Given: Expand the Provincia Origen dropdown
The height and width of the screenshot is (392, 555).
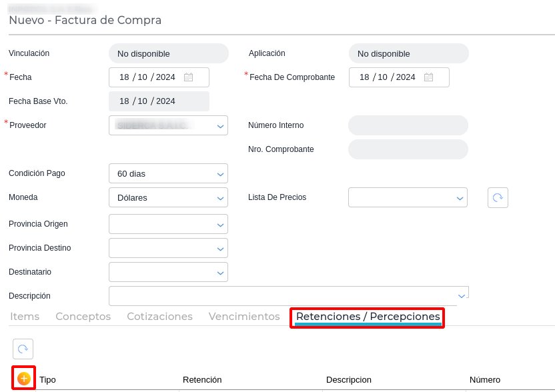Looking at the screenshot, I should [220, 224].
